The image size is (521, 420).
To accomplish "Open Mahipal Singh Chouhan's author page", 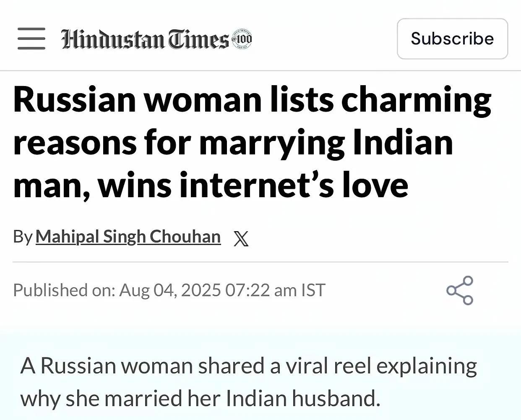I will pos(128,237).
